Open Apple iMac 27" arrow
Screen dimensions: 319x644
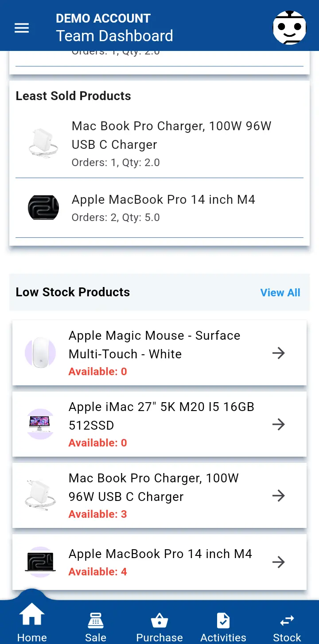(x=278, y=424)
